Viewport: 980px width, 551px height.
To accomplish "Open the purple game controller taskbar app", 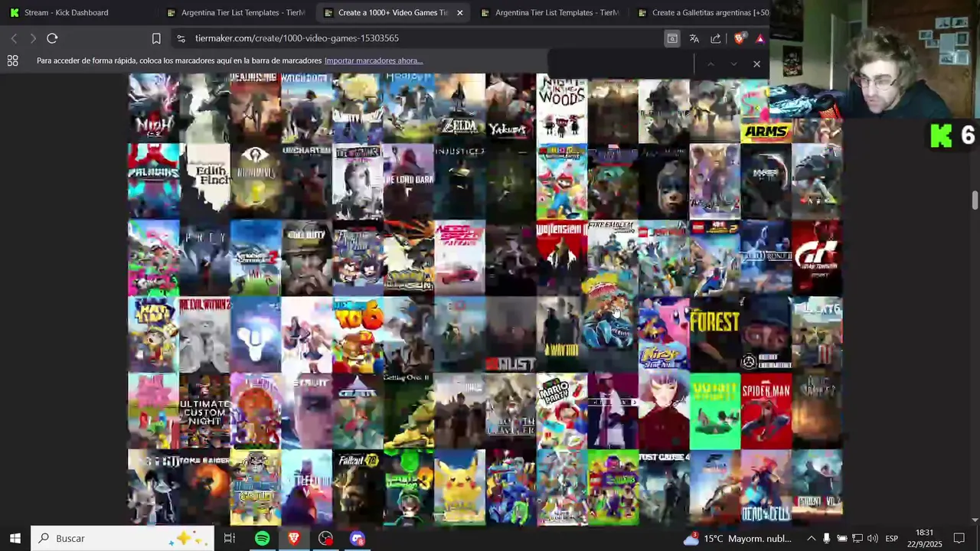I will (358, 538).
